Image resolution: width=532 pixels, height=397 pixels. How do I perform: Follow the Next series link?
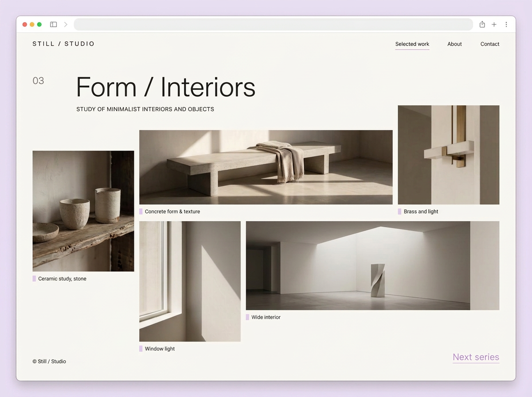click(x=476, y=357)
